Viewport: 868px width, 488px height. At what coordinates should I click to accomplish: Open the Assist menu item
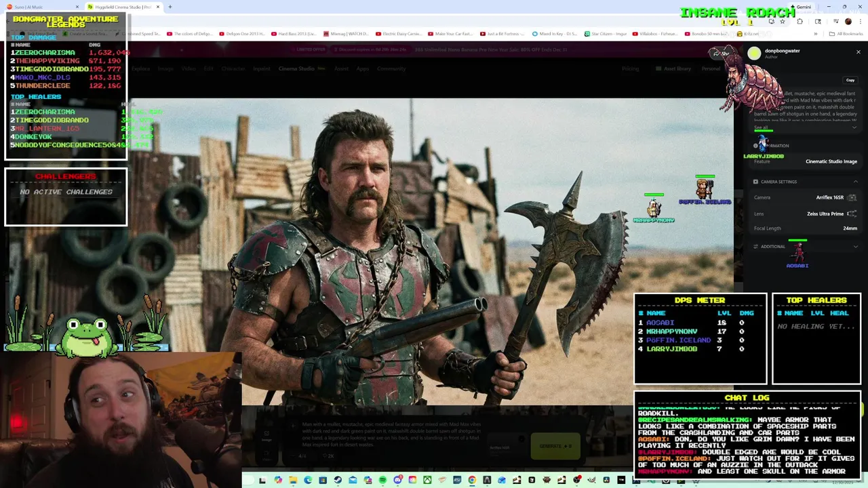click(341, 68)
